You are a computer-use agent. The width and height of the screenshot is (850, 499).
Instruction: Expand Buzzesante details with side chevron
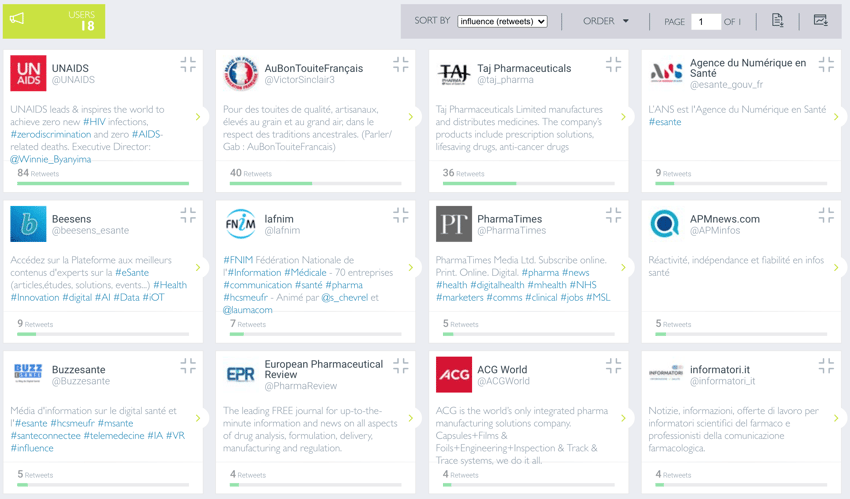[x=198, y=418]
